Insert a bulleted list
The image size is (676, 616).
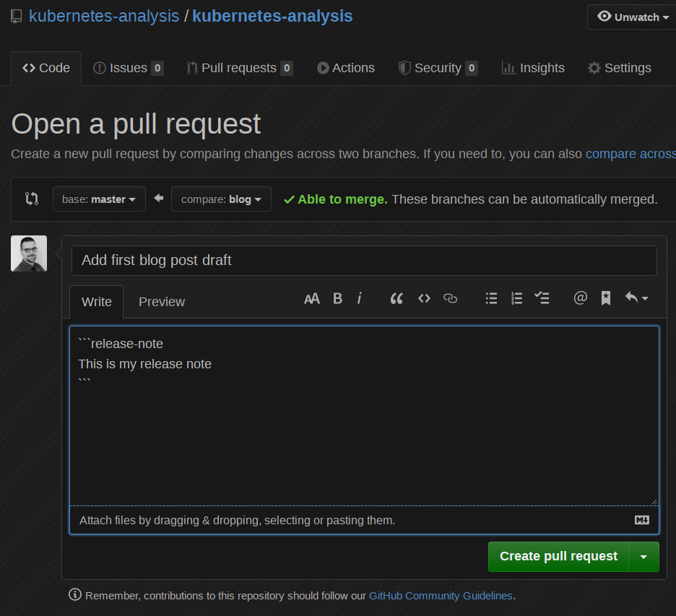click(x=491, y=298)
